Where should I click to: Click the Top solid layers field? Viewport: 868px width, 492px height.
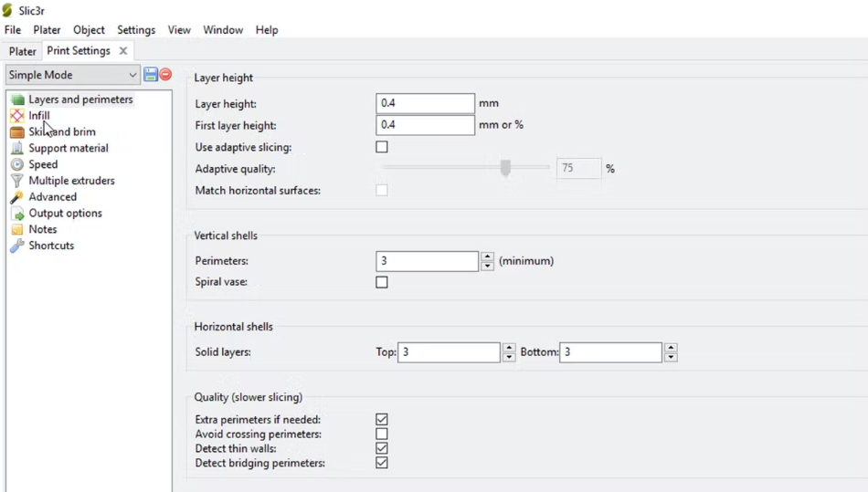449,352
